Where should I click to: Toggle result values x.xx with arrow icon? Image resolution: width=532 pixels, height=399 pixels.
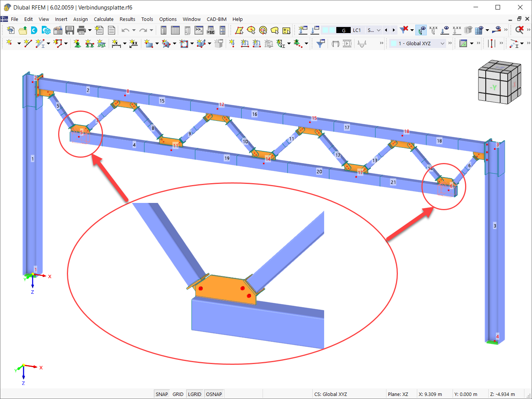click(457, 30)
